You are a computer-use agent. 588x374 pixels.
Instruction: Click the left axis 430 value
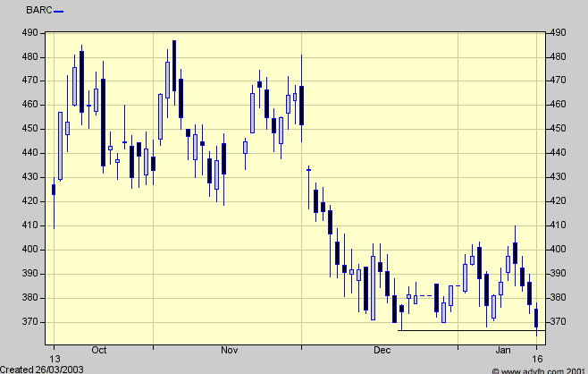click(x=30, y=177)
